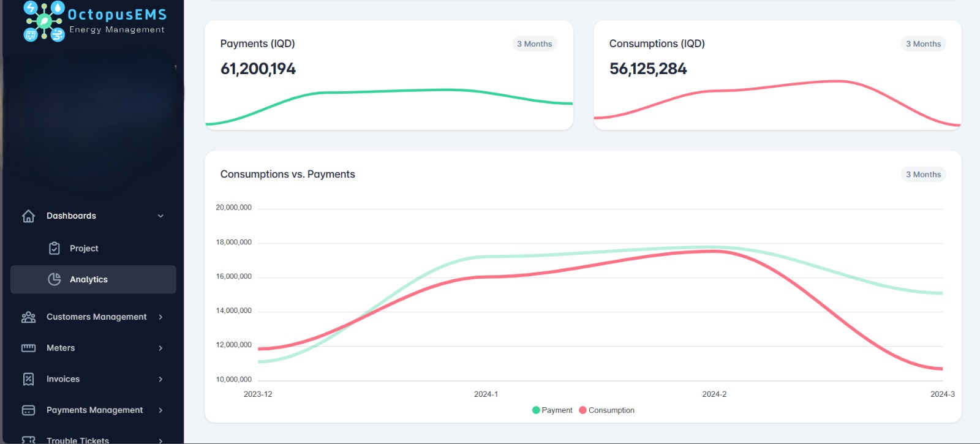Click the Meters ruler icon
Screen dimensions: 980x444
click(28, 348)
